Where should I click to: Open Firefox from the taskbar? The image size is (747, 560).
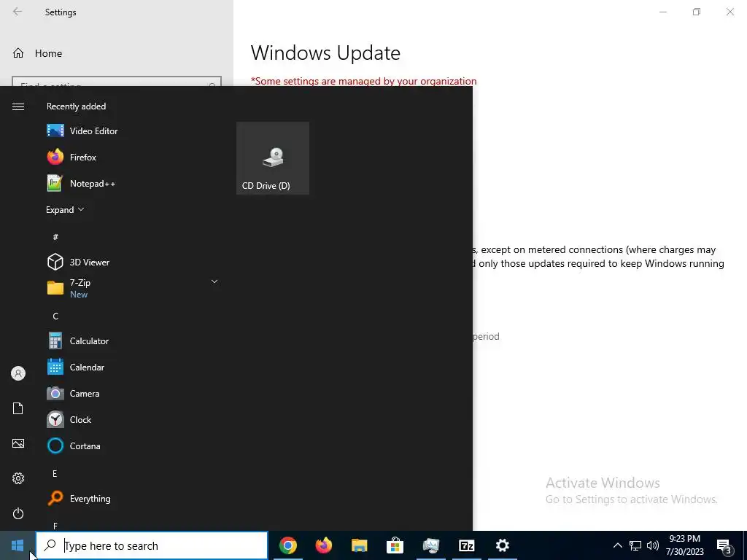pos(324,545)
